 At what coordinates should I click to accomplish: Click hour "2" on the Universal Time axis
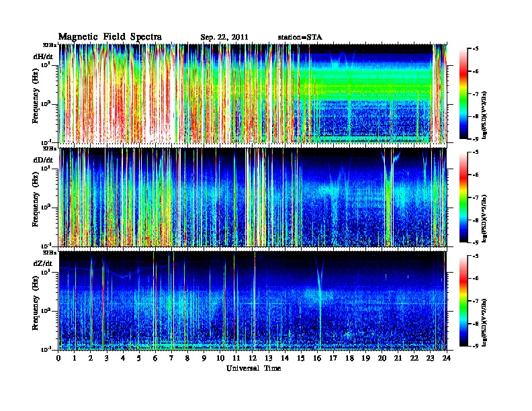(x=91, y=358)
